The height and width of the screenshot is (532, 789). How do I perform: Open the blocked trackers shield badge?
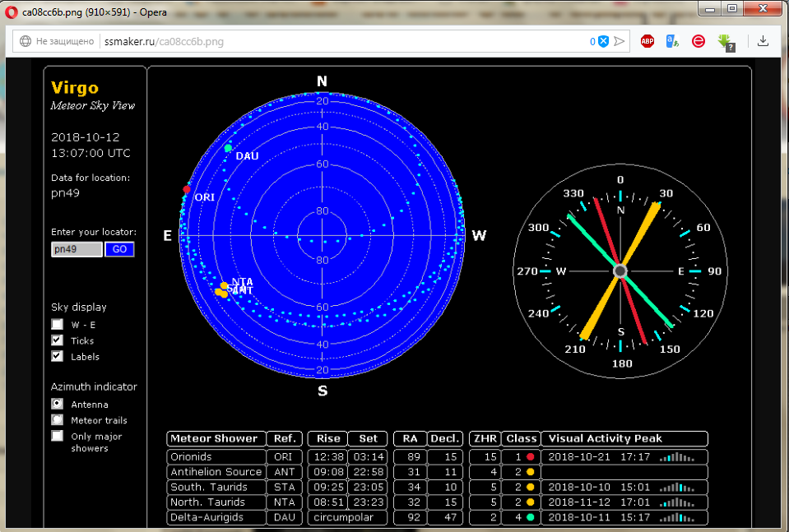(603, 41)
